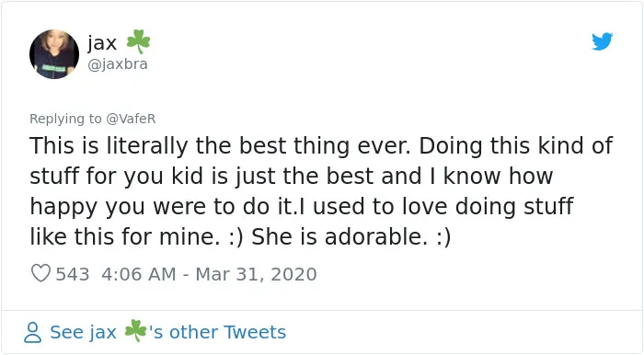Image resolution: width=644 pixels, height=355 pixels.
Task: Open the @VafeR mention
Action: click(131, 119)
